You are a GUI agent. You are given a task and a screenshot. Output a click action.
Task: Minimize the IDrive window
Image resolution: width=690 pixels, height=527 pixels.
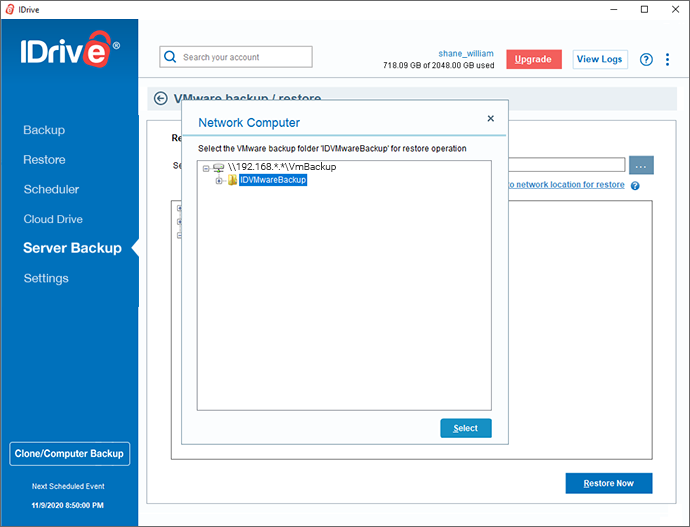[x=614, y=9]
